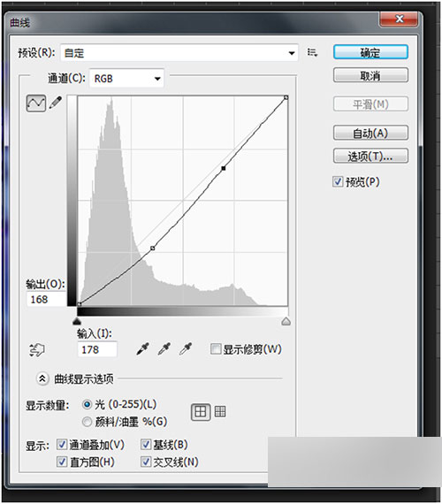Select the edit-points curve tool

click(35, 103)
